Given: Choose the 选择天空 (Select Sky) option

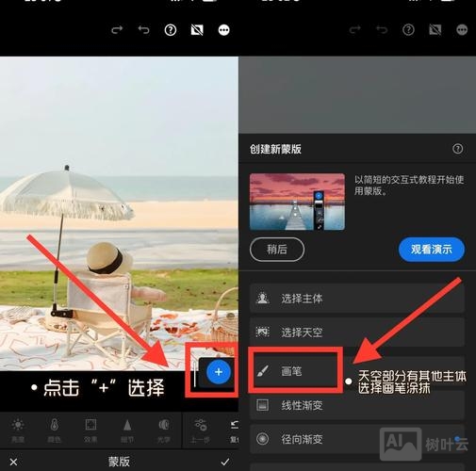Looking at the screenshot, I should point(357,332).
